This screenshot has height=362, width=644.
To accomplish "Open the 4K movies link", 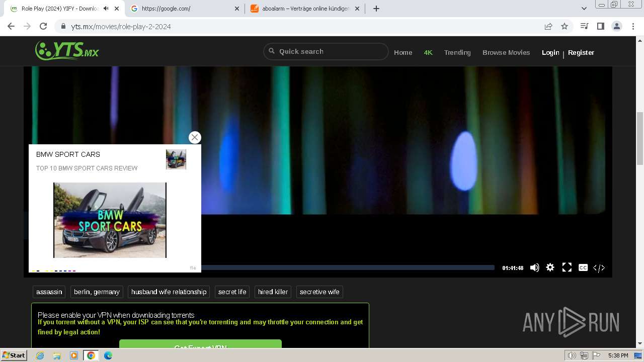I will (x=428, y=52).
